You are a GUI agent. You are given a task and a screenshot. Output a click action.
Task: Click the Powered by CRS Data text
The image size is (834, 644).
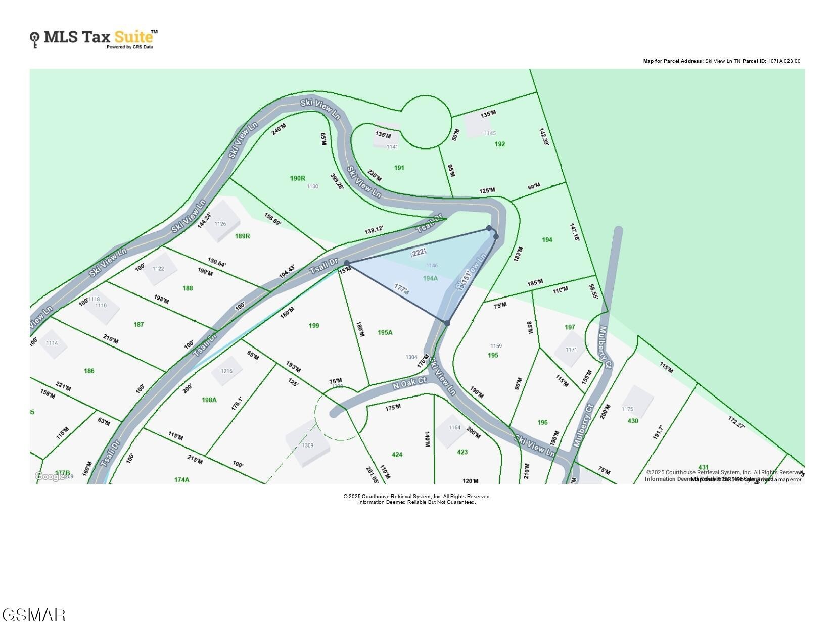(x=129, y=47)
